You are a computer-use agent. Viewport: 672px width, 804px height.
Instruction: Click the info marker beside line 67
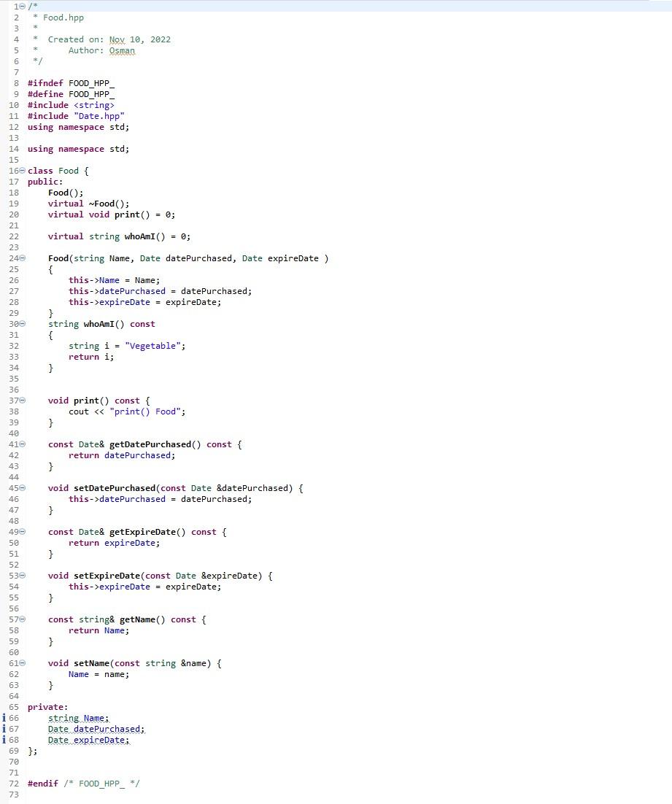[x=3, y=729]
